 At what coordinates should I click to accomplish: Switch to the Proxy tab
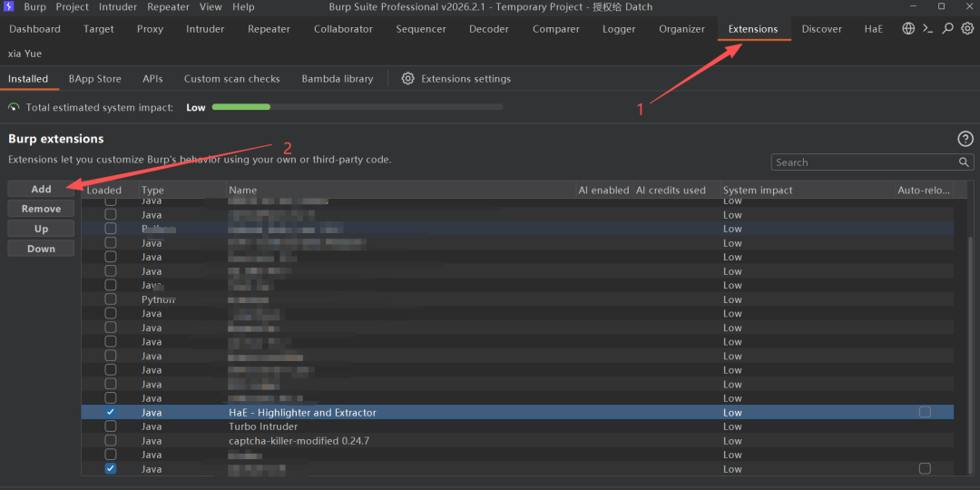tap(150, 29)
